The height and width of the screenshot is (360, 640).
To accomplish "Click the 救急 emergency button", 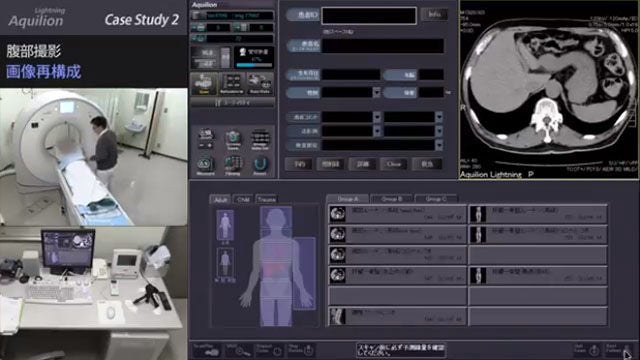I will 427,164.
